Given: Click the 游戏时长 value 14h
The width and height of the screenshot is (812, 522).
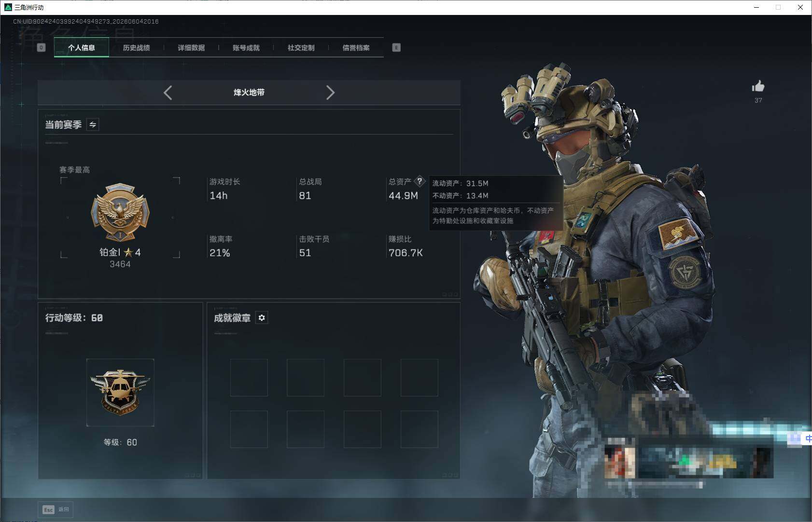Looking at the screenshot, I should (219, 196).
